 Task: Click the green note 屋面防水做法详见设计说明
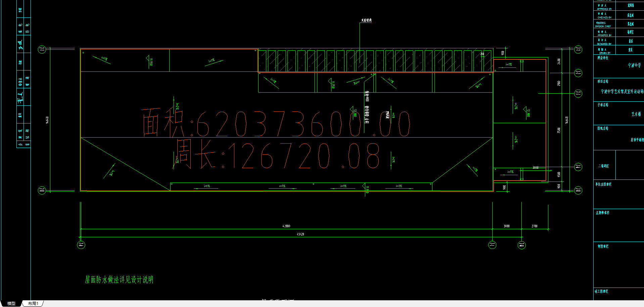(x=119, y=279)
